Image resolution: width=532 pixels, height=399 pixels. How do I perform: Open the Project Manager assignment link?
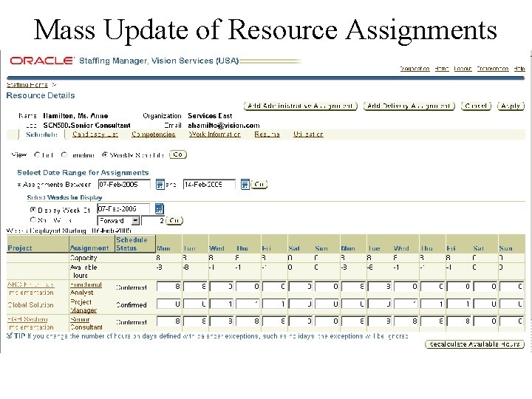83,306
